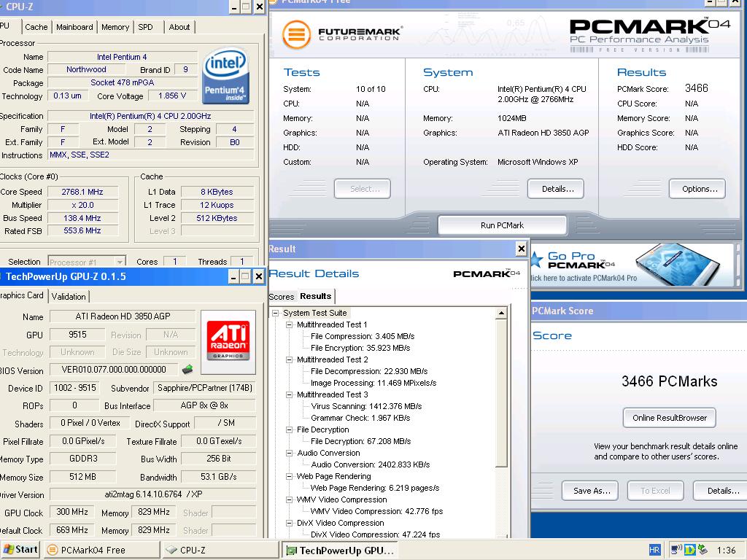Select File Decompression: 22.930 MB/s row
This screenshot has width=747, height=560.
click(x=369, y=371)
